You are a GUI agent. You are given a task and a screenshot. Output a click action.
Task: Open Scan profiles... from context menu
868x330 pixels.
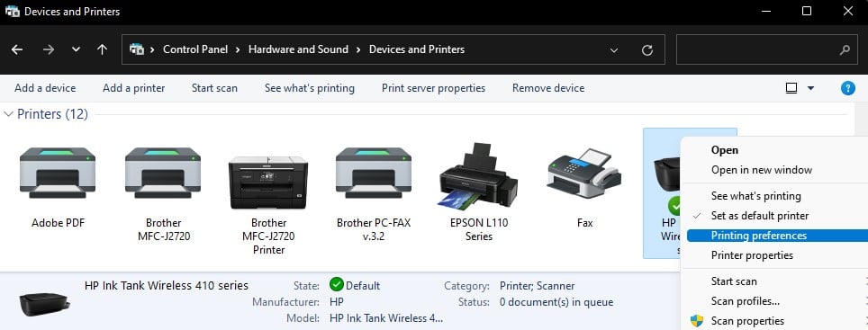[x=746, y=301]
